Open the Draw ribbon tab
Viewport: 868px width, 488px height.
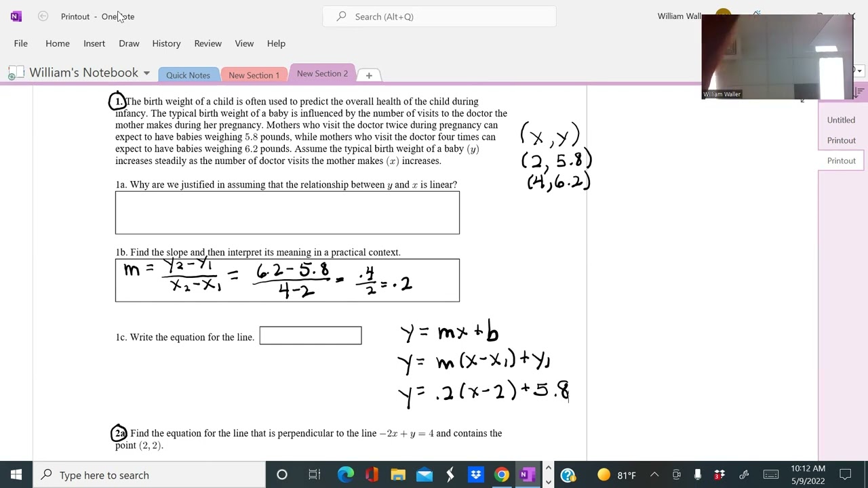pos(129,43)
